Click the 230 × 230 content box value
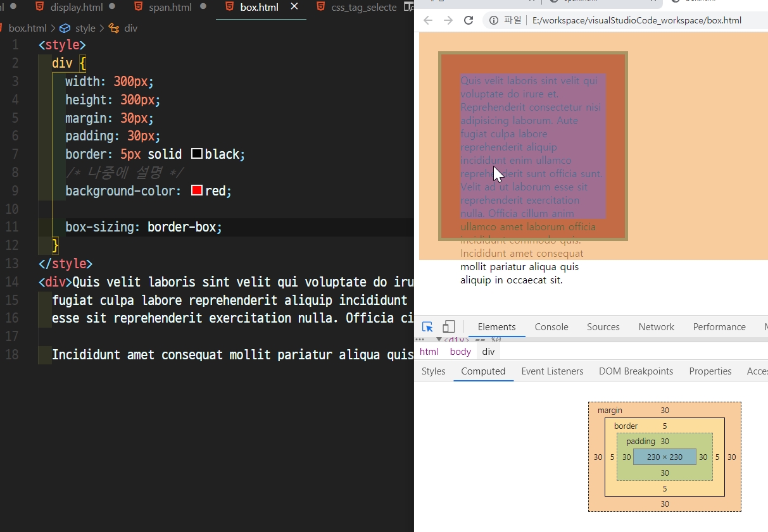The image size is (768, 532). (665, 457)
